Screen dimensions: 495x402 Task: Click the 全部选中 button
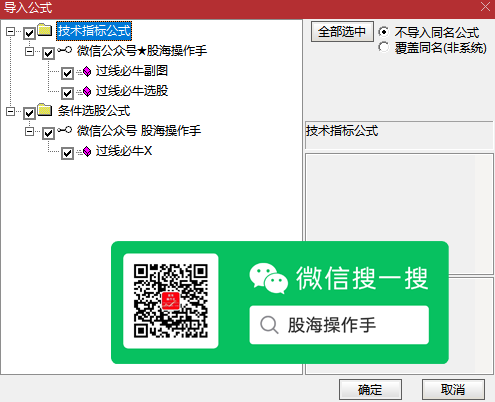[342, 32]
